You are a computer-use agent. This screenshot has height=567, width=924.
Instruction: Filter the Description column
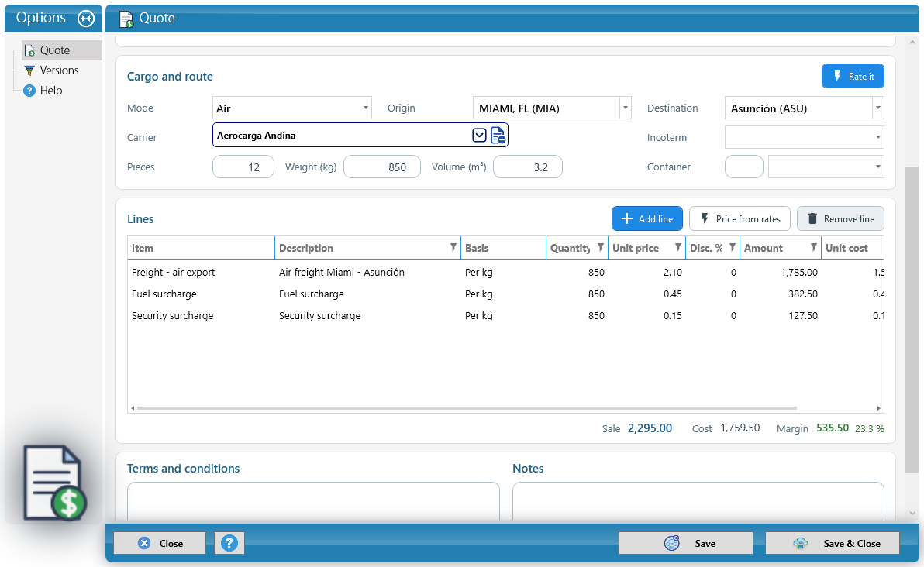453,247
